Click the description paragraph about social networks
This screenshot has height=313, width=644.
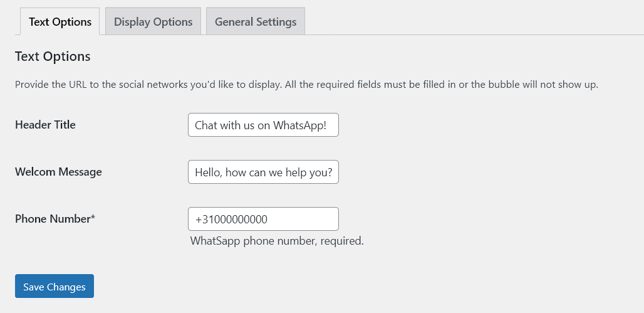[x=306, y=85]
